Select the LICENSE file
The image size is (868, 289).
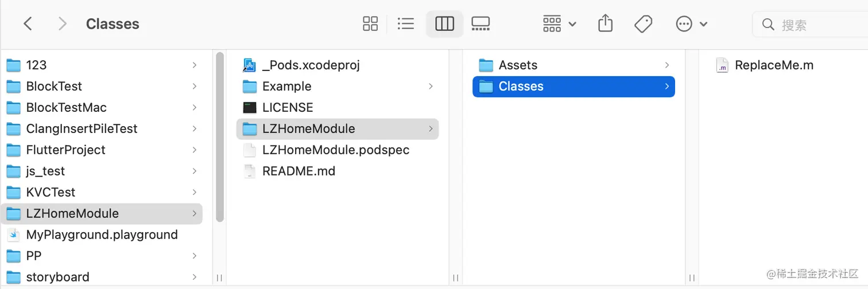(x=338, y=107)
